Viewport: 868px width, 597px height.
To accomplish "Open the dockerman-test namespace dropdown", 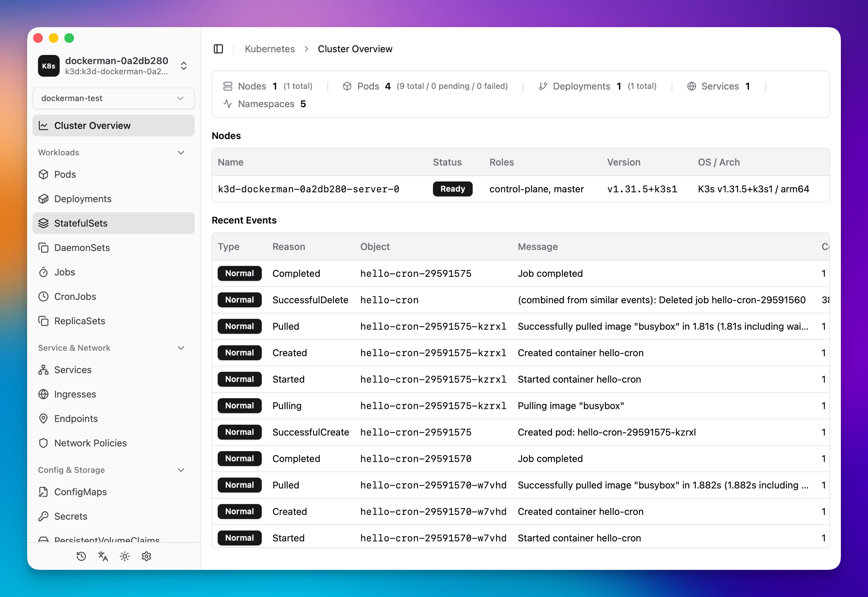I will pyautogui.click(x=113, y=98).
